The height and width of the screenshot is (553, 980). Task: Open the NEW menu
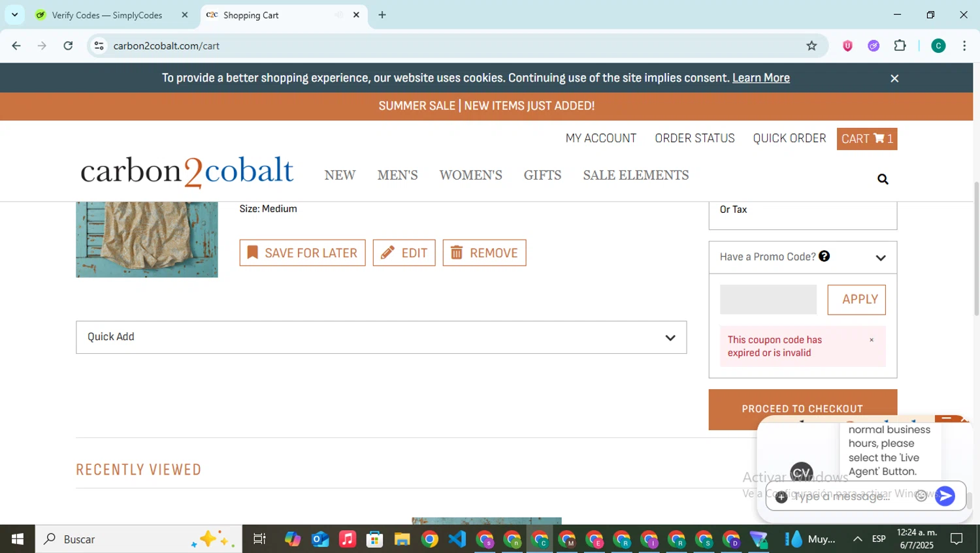point(340,175)
